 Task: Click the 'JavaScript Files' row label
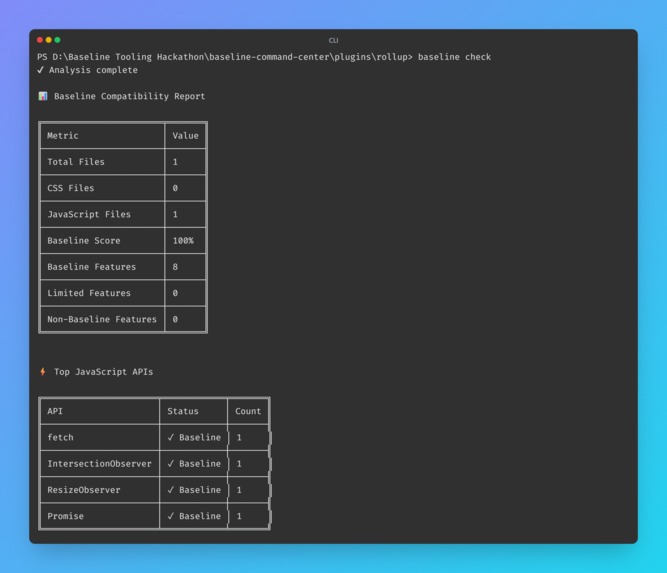click(89, 214)
